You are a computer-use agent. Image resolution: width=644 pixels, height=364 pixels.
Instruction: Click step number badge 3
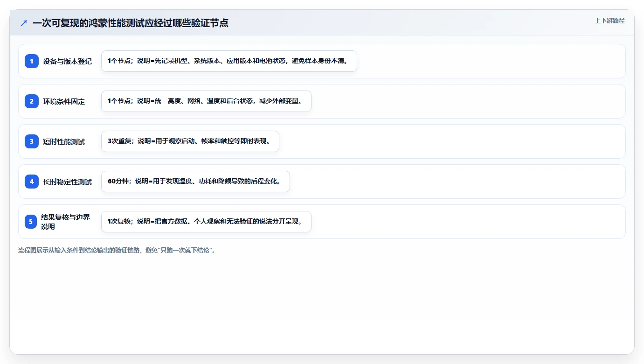32,141
